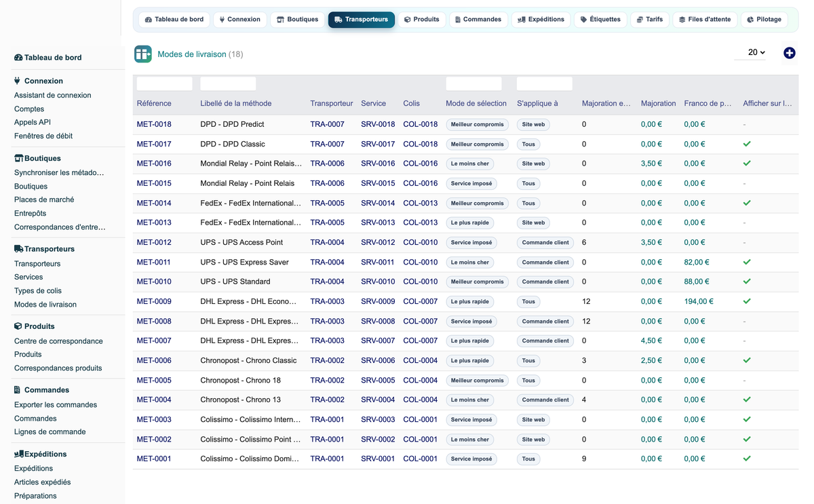Click the teal Modes de livraison title icon
The width and height of the screenshot is (814, 504).
tap(143, 54)
